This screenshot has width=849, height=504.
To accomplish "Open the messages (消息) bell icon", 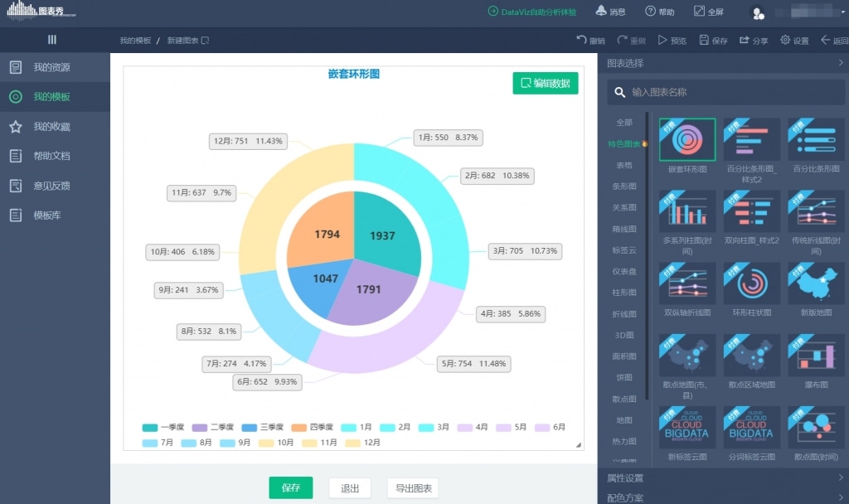I will click(x=601, y=12).
